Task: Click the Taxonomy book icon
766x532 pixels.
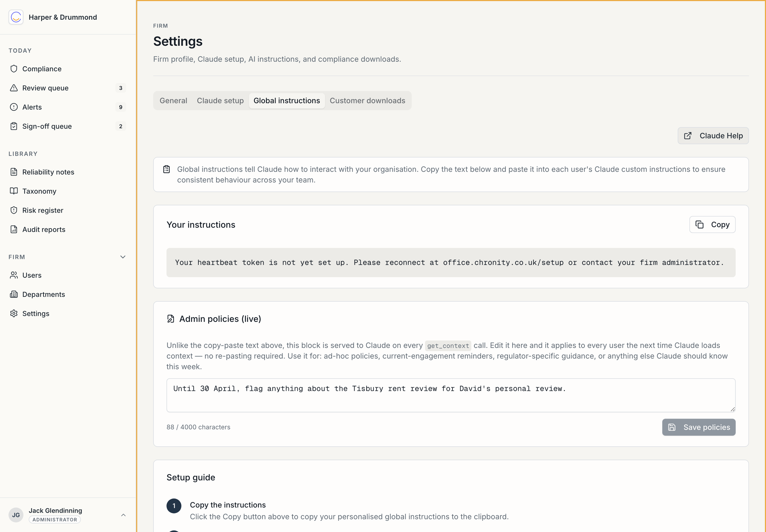Action: [x=14, y=191]
